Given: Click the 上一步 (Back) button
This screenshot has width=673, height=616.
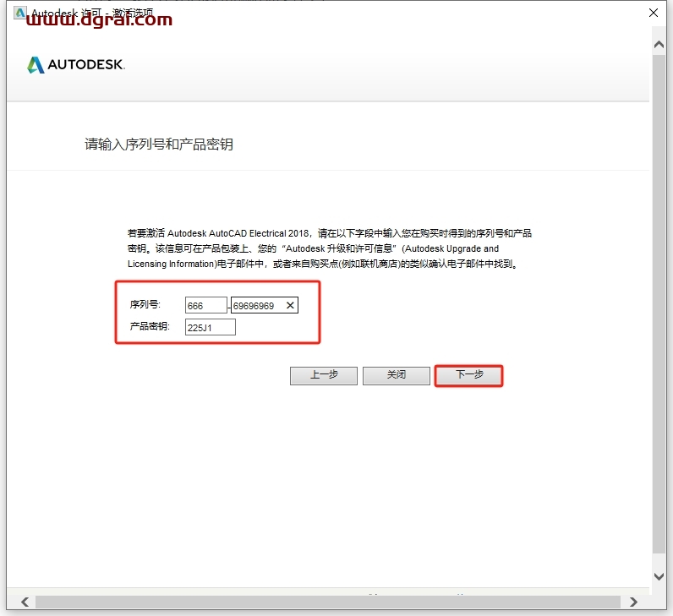Looking at the screenshot, I should click(x=324, y=375).
